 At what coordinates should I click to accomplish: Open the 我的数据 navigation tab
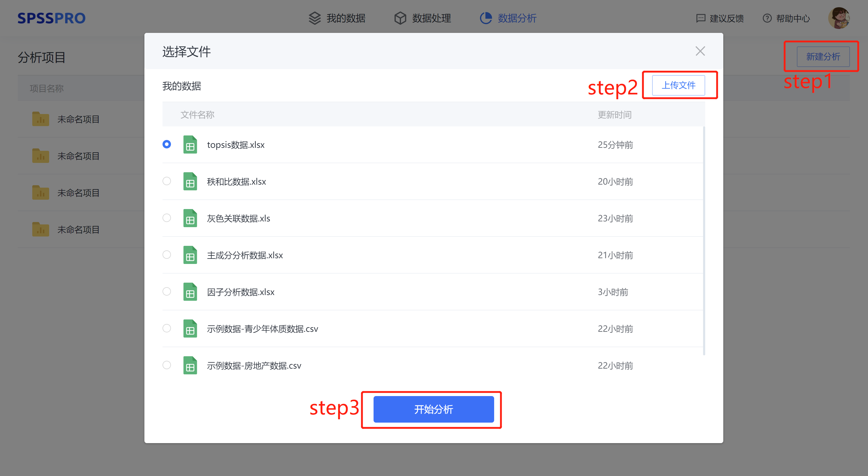(337, 18)
